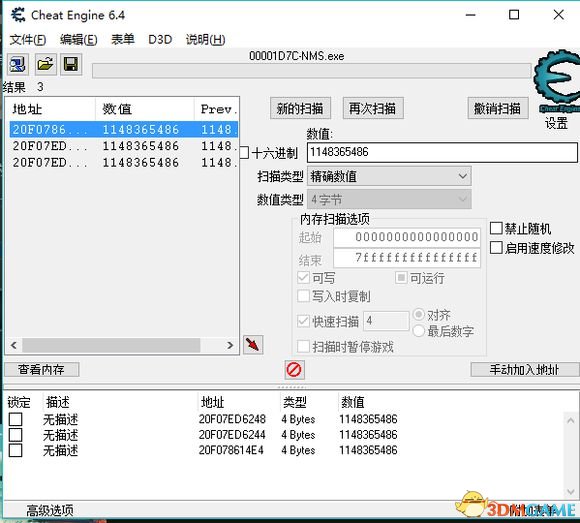
Task: Toggle the 快速扫描 checkbox
Action: tap(303, 321)
